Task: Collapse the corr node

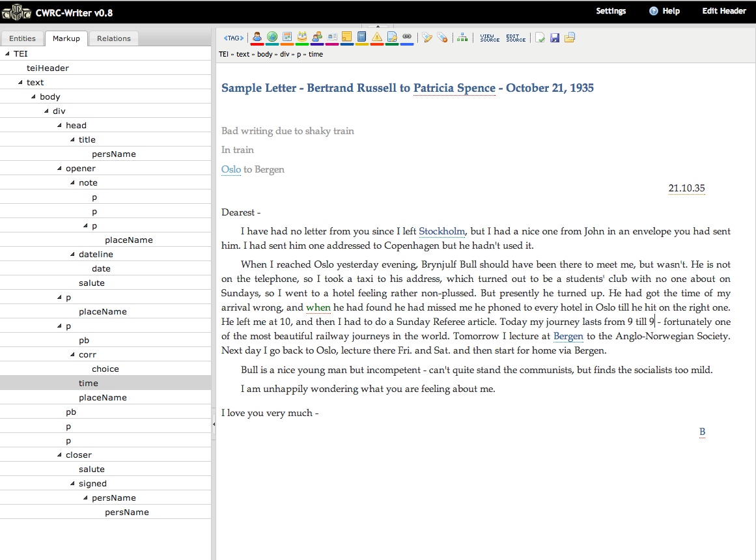Action: 72,354
